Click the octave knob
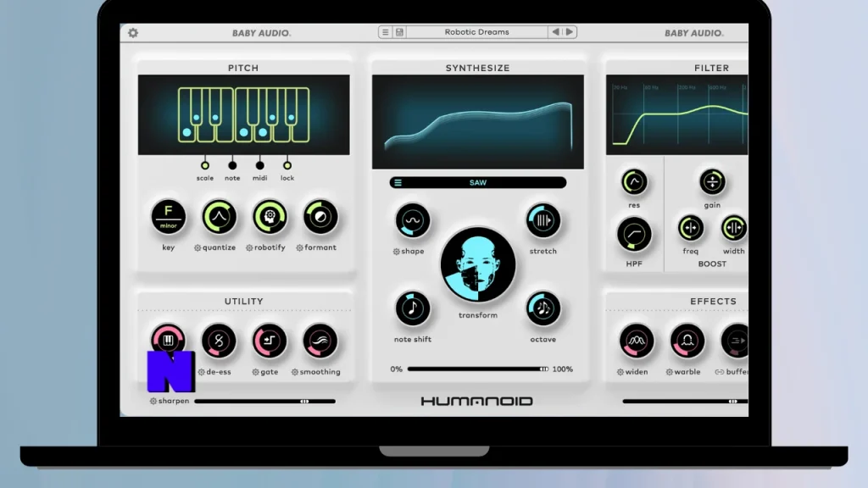This screenshot has width=868, height=488. pyautogui.click(x=543, y=308)
